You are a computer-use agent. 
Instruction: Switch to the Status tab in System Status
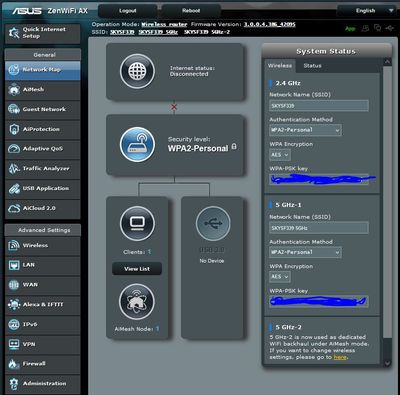tap(312, 66)
